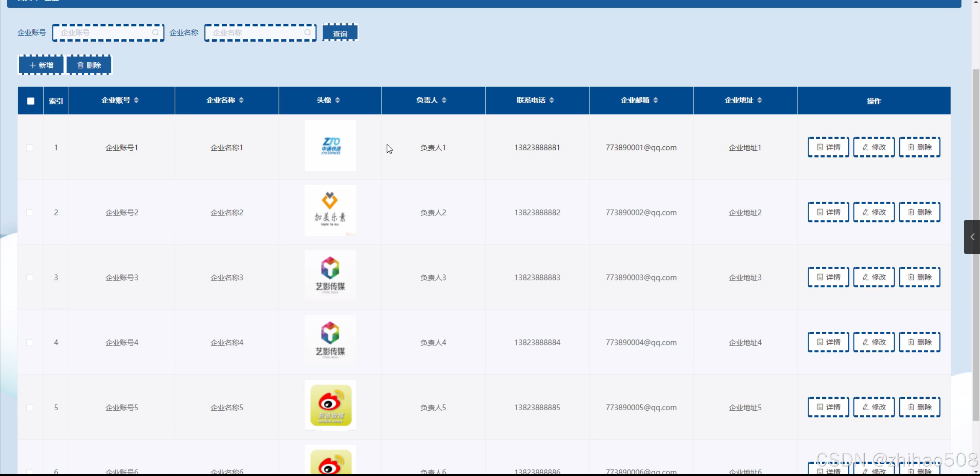Screen dimensions: 980x476
Task: Click the 新增 add button
Action: click(x=41, y=65)
